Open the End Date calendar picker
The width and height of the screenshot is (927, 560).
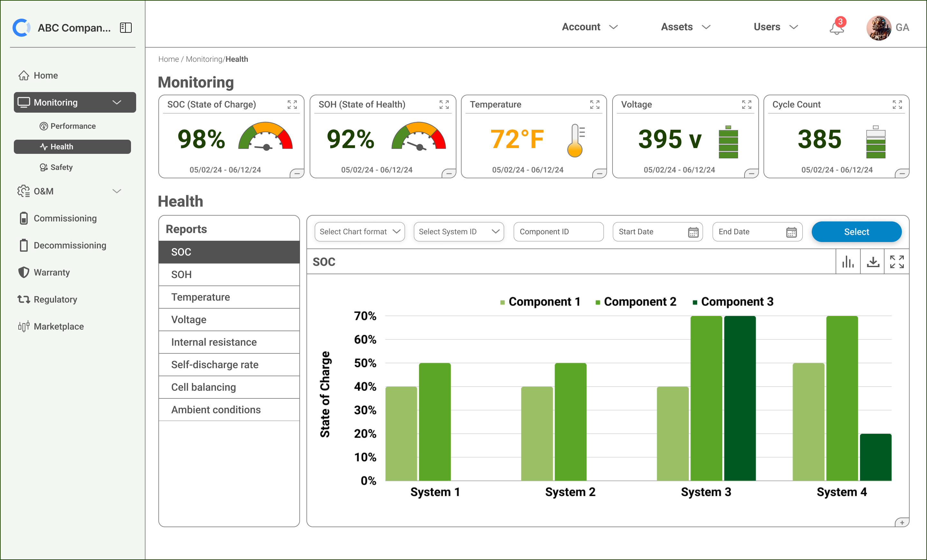pos(791,232)
